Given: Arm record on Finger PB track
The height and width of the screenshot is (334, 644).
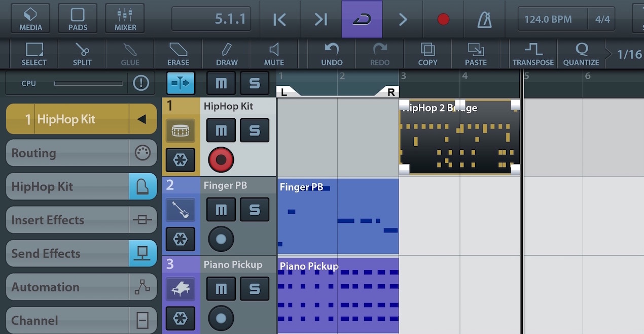Looking at the screenshot, I should pyautogui.click(x=221, y=240).
